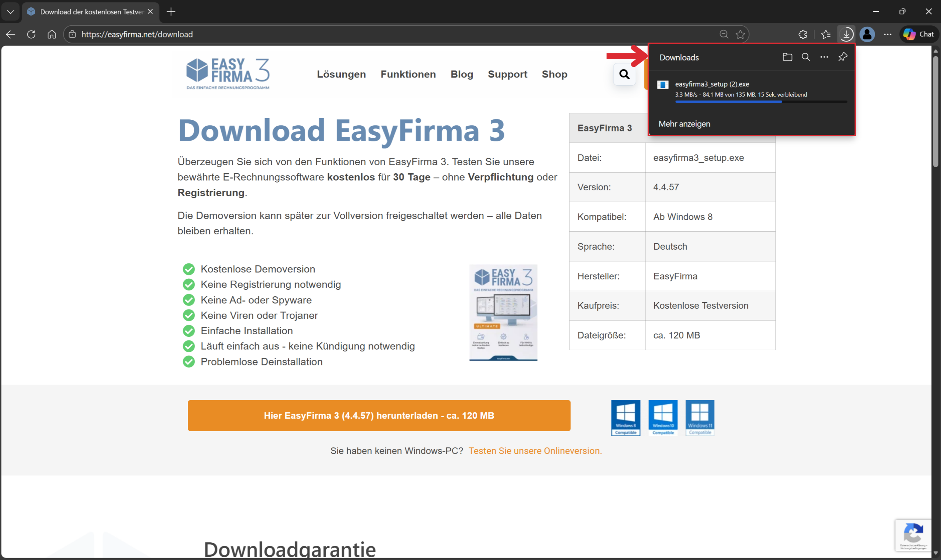
Task: Click the zoom-out magnifier in address bar
Action: click(x=723, y=35)
